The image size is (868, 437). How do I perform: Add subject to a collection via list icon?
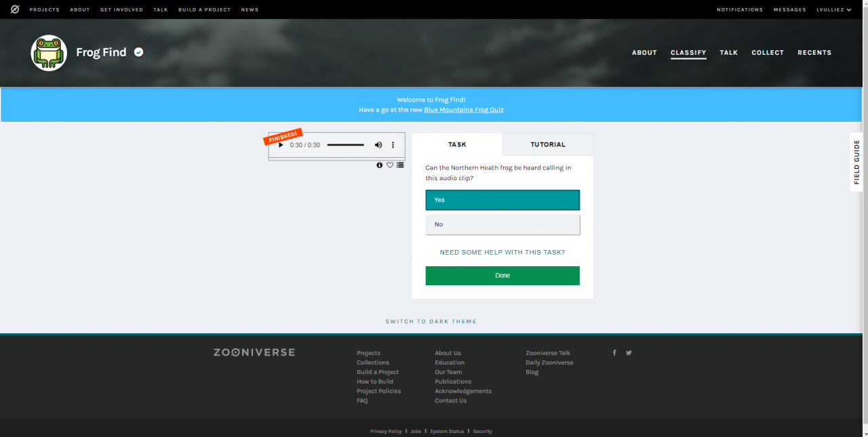click(400, 165)
